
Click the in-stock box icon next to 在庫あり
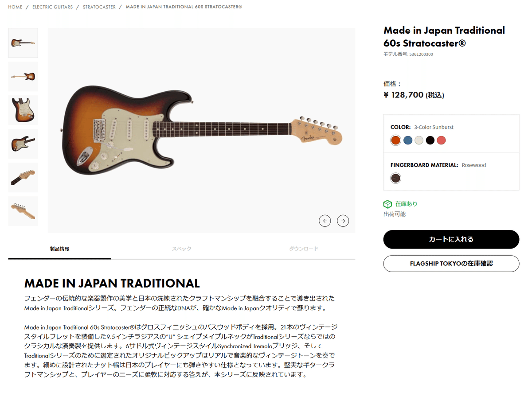[x=387, y=204]
